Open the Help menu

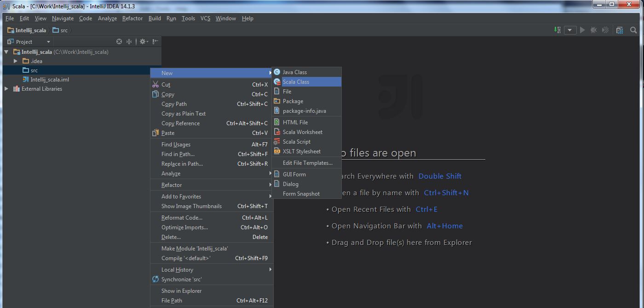point(247,18)
